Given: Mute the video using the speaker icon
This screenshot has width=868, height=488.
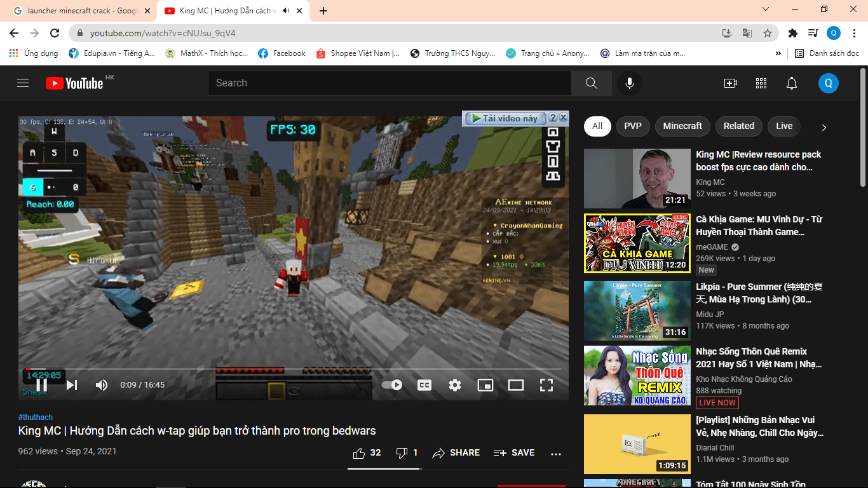Looking at the screenshot, I should tap(102, 385).
